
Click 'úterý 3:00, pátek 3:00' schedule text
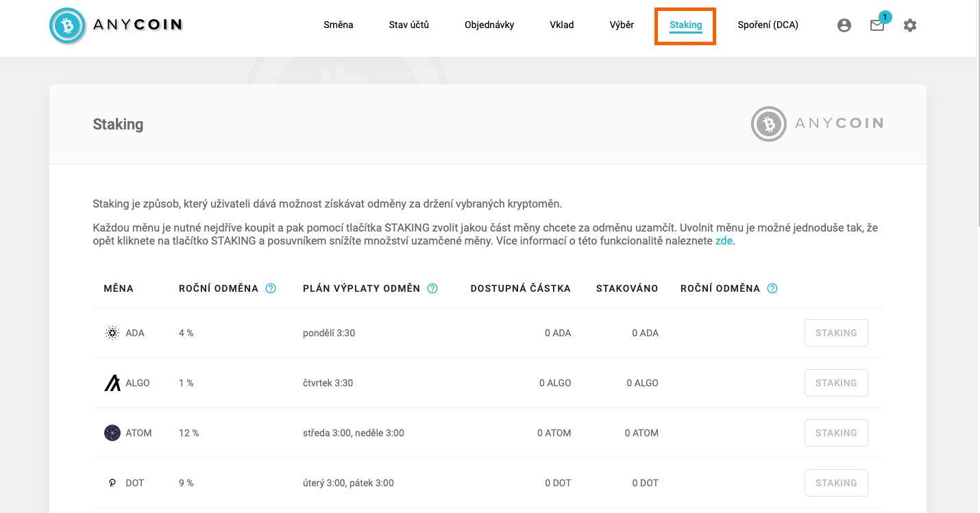[x=348, y=483]
